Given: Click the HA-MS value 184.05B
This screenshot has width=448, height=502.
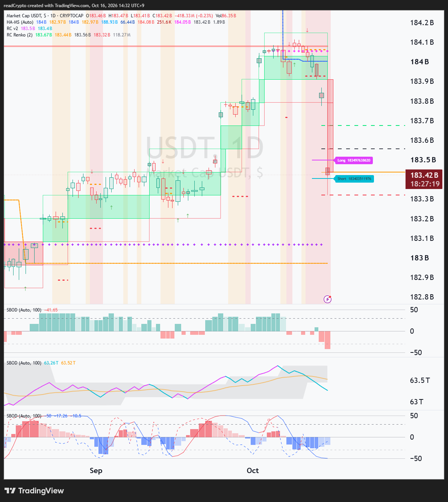Looking at the screenshot, I should coord(183,22).
